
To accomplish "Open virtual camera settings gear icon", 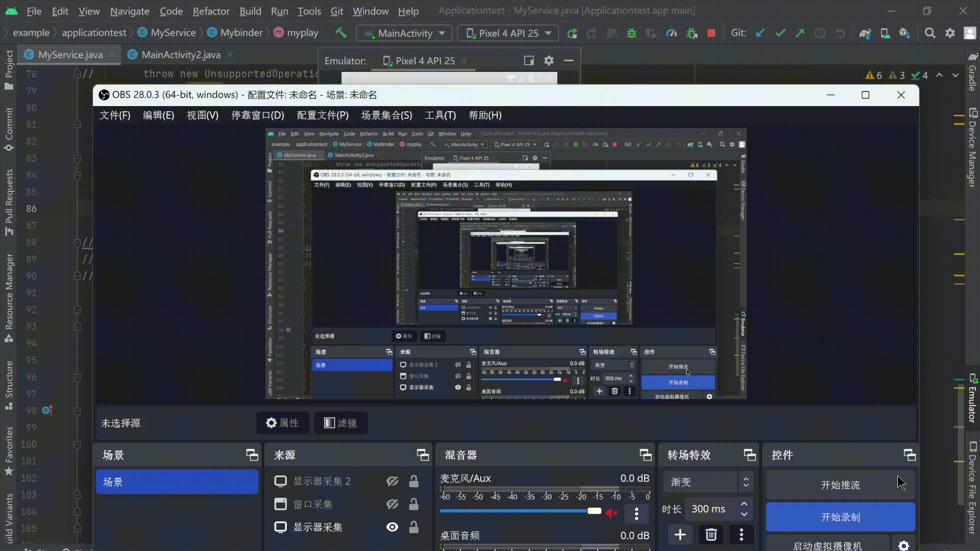I will pyautogui.click(x=903, y=545).
